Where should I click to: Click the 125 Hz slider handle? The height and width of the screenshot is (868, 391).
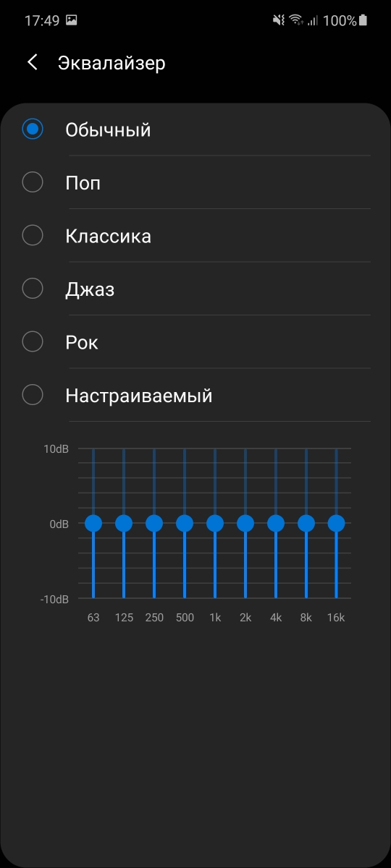(x=124, y=523)
